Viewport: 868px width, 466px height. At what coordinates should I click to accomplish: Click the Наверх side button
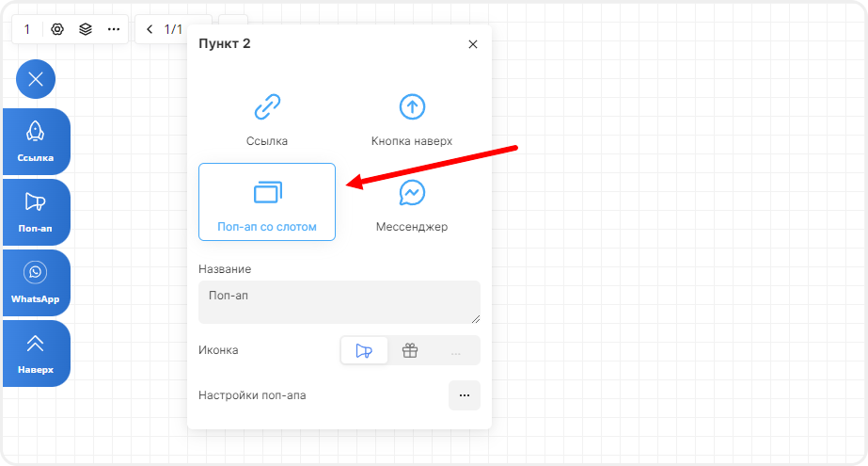[37, 353]
